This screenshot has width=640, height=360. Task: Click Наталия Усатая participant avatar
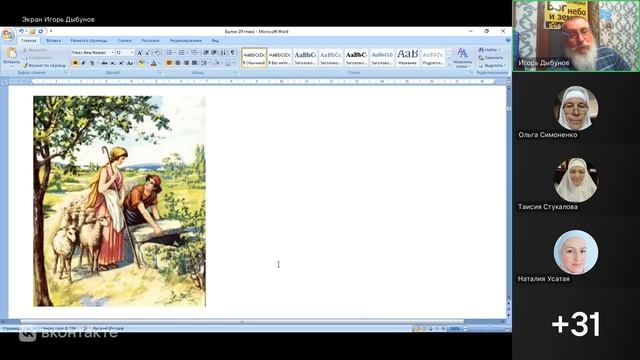(576, 252)
